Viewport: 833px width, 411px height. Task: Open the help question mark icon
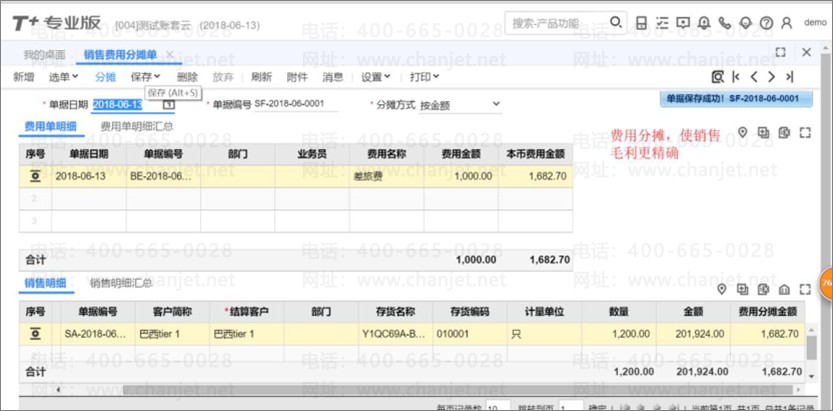[x=766, y=23]
